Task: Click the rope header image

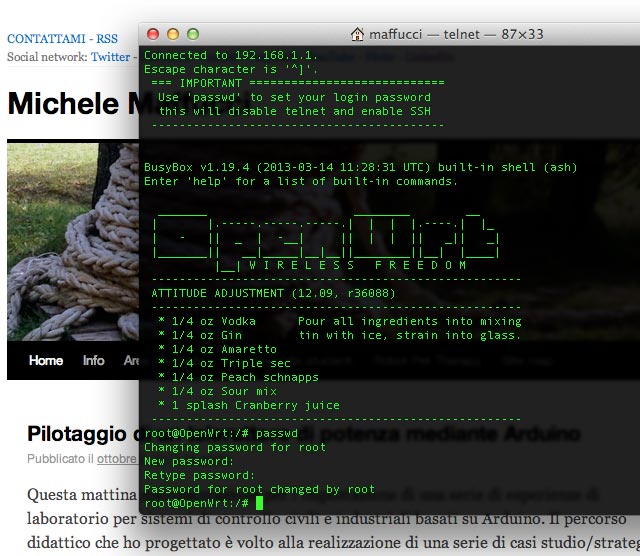Action: [x=72, y=240]
